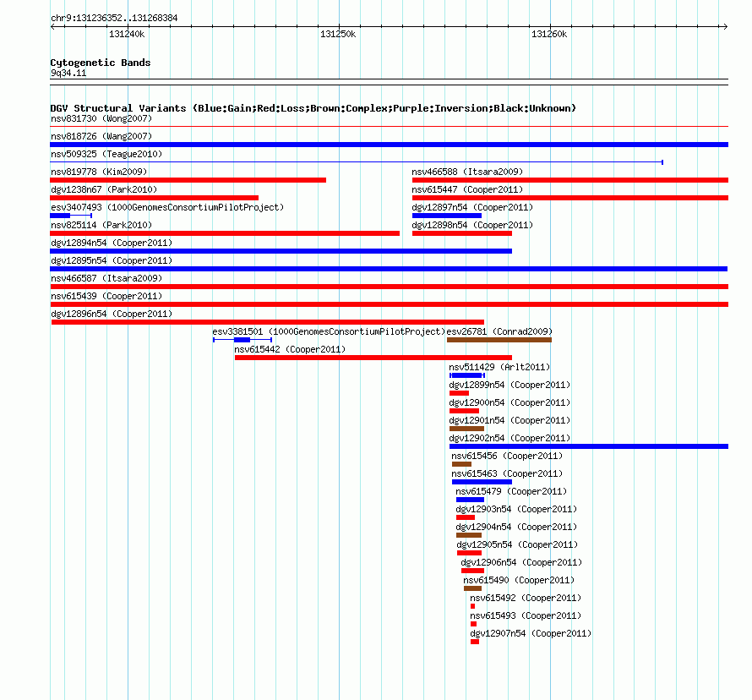Screen dimensions: 752x700
Task: Select the Cytogenetic Bands track title
Action: point(101,63)
